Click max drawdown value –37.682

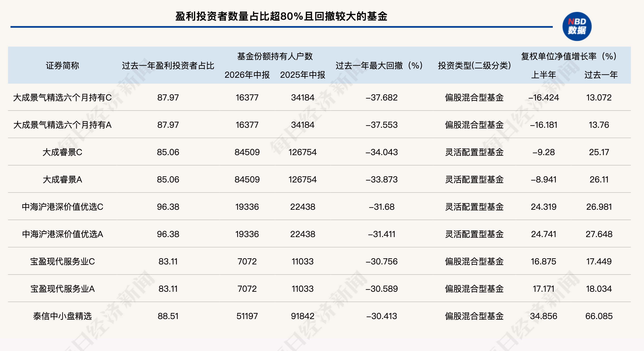(x=382, y=98)
